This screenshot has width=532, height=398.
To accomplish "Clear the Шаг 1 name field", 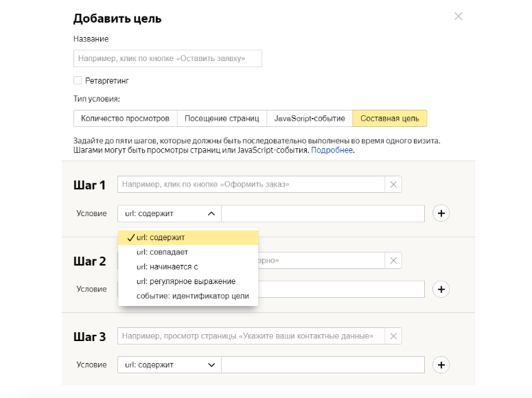I will 393,184.
